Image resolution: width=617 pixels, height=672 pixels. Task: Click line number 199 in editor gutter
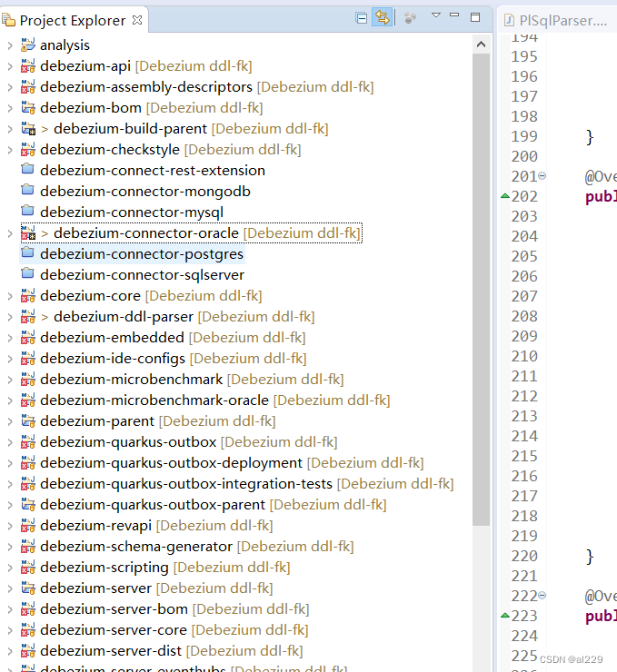click(x=524, y=136)
